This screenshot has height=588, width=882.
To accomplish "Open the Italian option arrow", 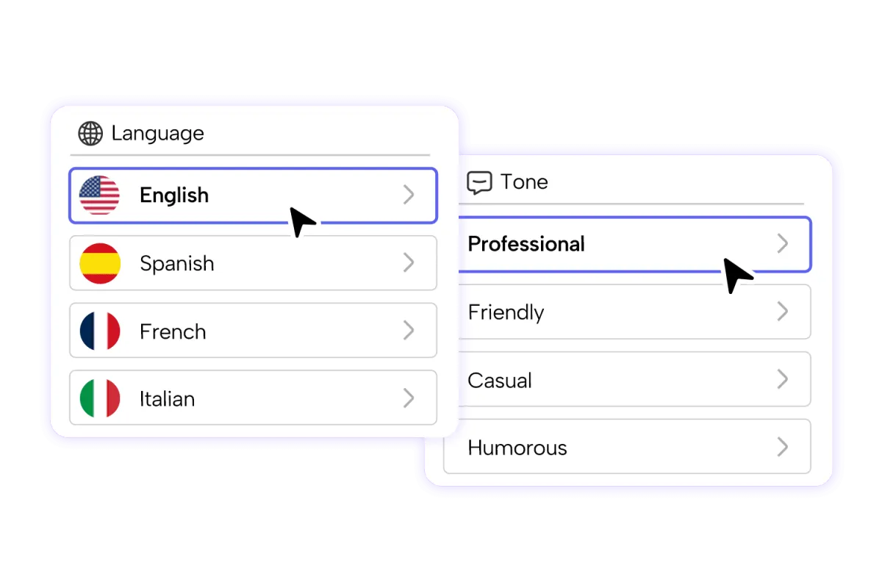I will coord(409,398).
